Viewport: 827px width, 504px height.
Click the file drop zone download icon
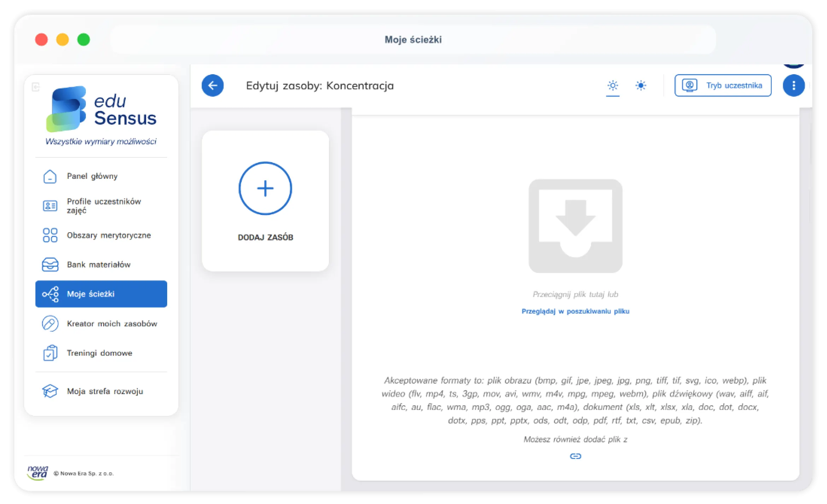tap(575, 226)
